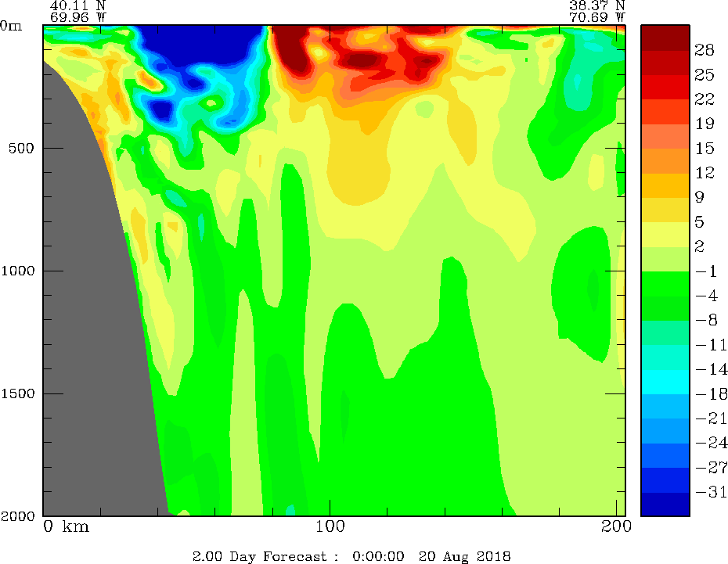Pick the colorbar band between -11 and -8
Screen dimensions: 728x564
coord(665,332)
